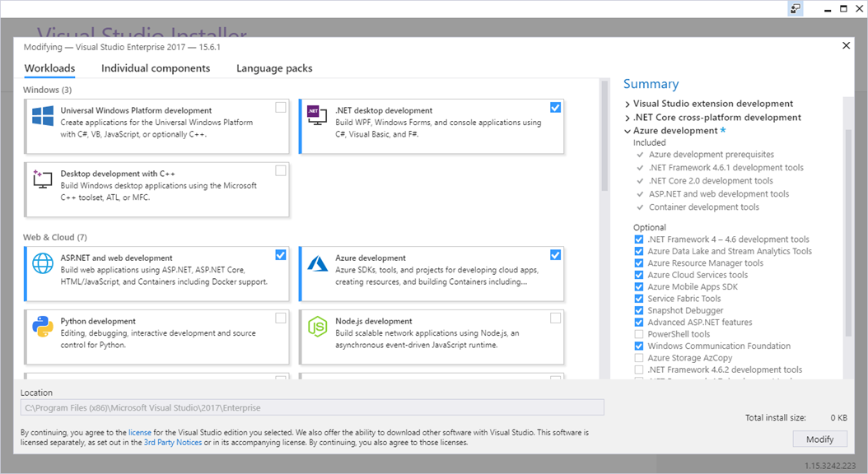Uncheck Windows Communication Foundation option
The height and width of the screenshot is (474, 868).
639,346
